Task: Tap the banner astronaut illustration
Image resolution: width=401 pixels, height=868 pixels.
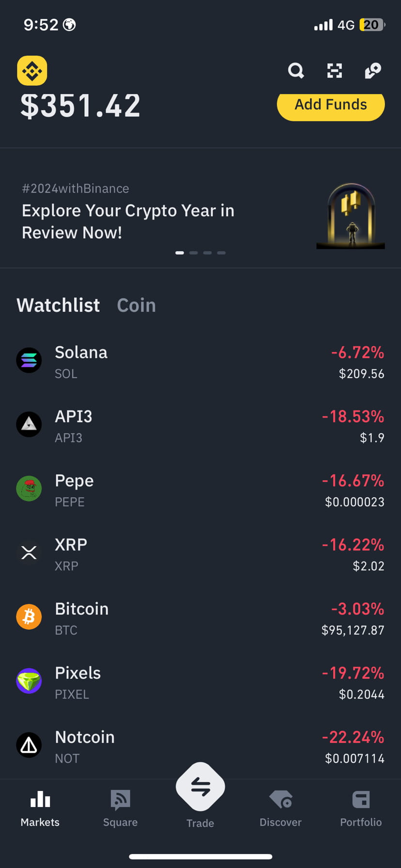Action: pos(351,216)
